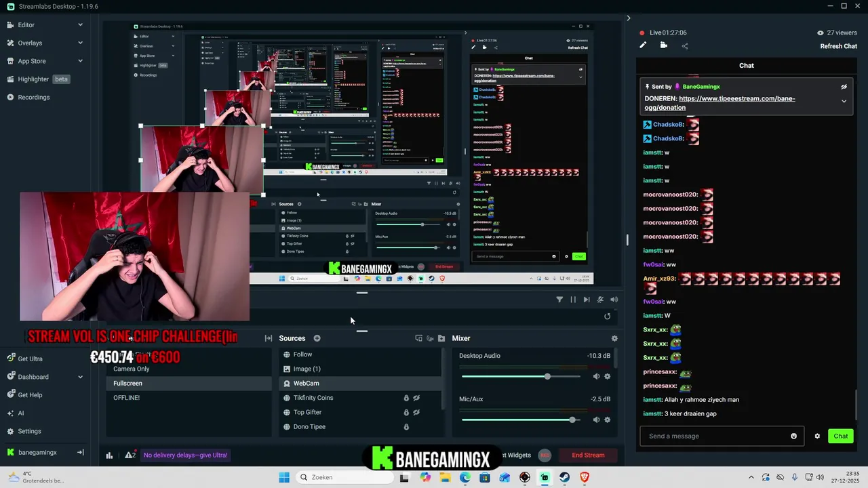Adjust Desktop Audio volume slider

[521, 376]
